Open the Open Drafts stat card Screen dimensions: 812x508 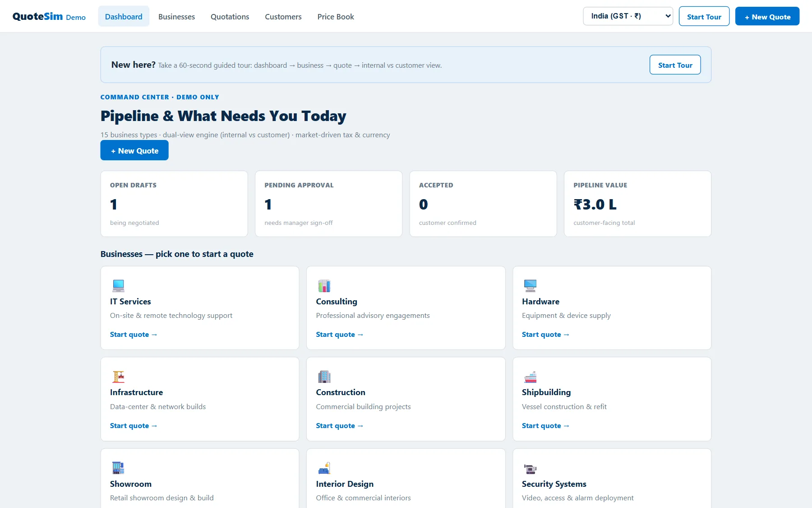click(x=174, y=204)
